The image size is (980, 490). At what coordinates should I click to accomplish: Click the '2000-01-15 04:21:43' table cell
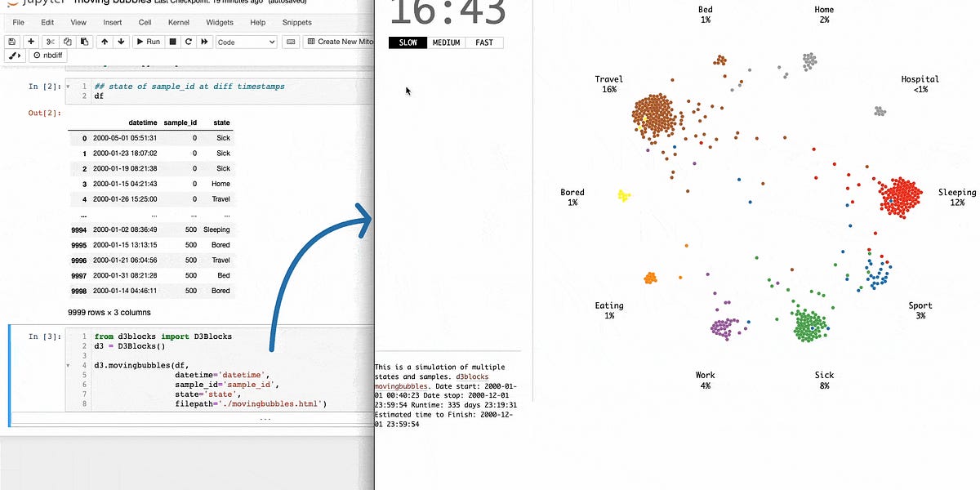[x=125, y=184]
